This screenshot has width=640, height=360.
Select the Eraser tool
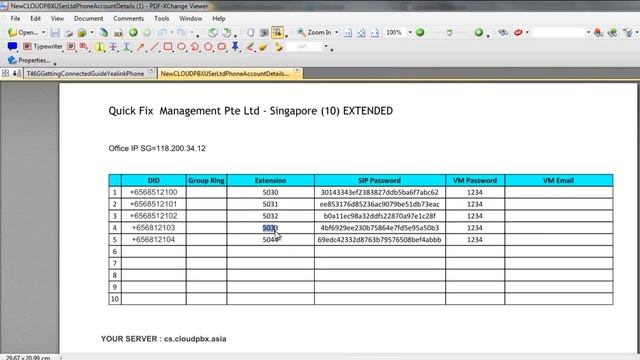tap(264, 47)
